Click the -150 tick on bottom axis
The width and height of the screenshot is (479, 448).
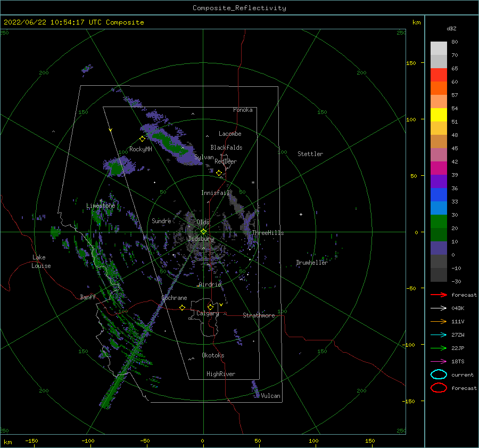(31, 441)
